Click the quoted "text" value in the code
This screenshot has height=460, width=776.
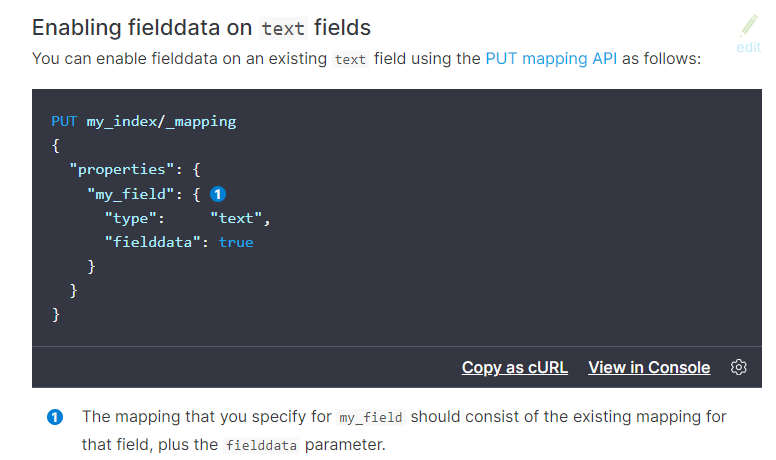click(x=237, y=218)
